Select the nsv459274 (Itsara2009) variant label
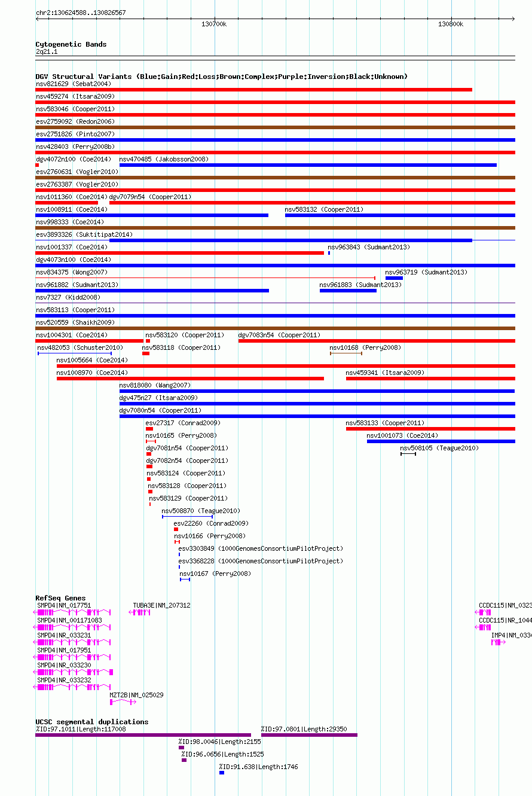Image resolution: width=532 pixels, height=796 pixels. (75, 96)
